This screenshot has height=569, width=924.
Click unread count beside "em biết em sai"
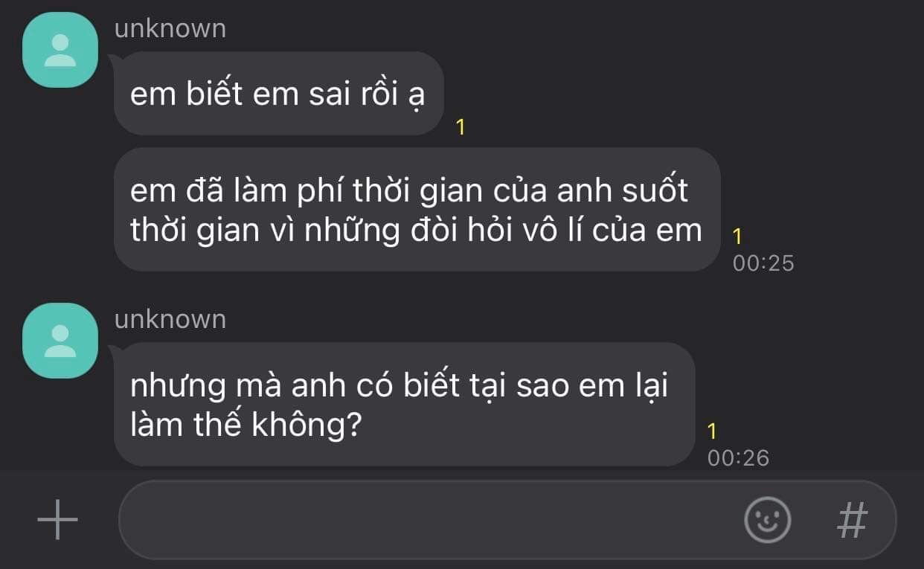[x=461, y=127]
